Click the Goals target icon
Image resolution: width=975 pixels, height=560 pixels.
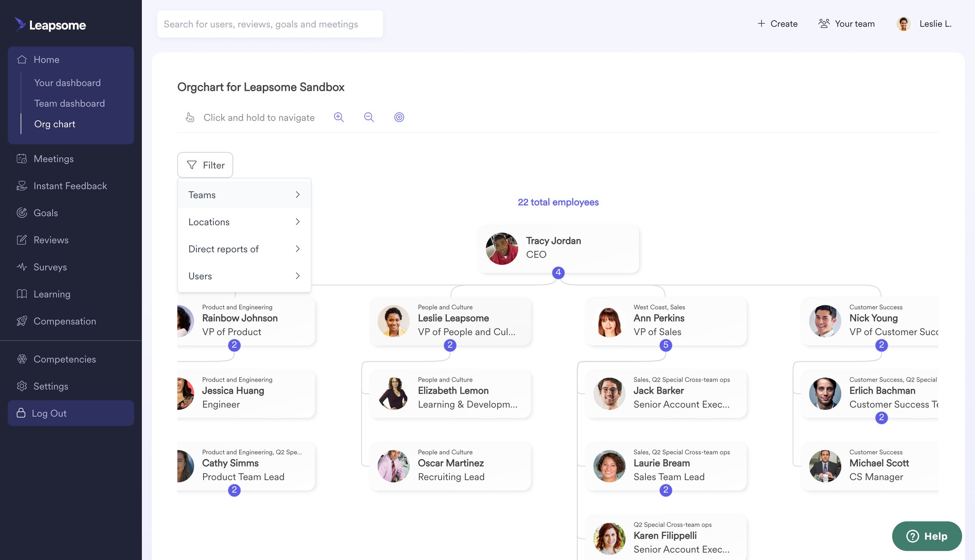[x=22, y=213]
